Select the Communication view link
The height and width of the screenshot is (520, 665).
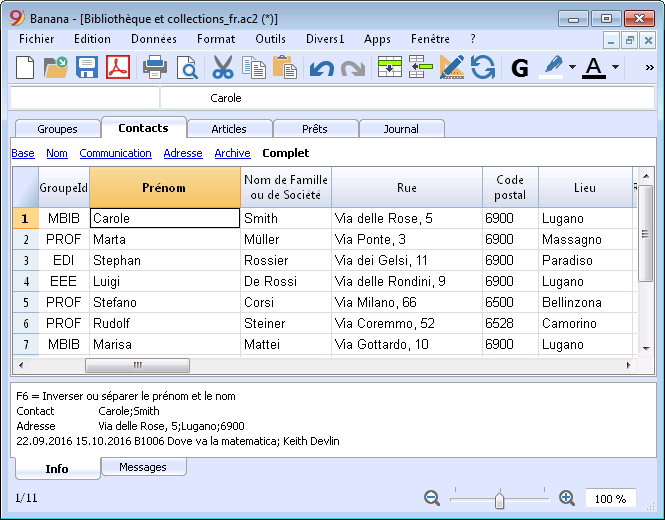[115, 153]
